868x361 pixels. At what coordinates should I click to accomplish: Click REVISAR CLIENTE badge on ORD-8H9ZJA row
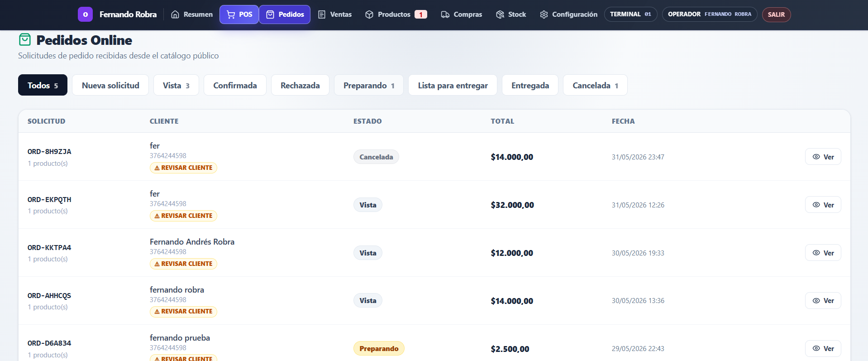[x=183, y=168]
